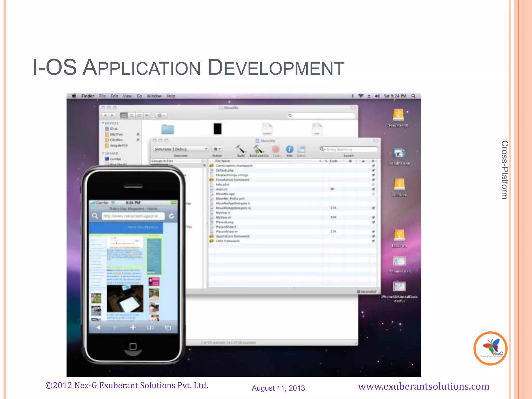Screen dimensions: 532x399
Task: Tap the simulator Safari URL field
Action: pyautogui.click(x=133, y=216)
